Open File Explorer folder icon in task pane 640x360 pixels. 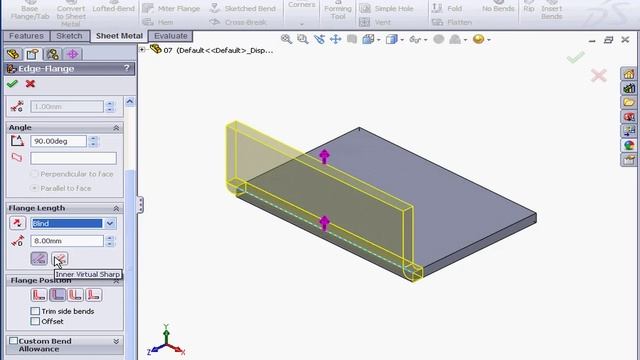tap(629, 102)
